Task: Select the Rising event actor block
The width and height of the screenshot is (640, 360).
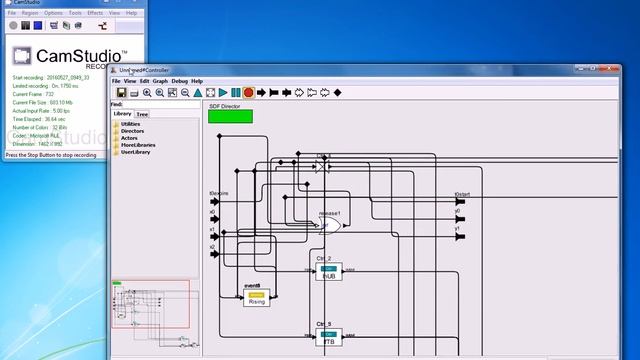Action: point(256,298)
